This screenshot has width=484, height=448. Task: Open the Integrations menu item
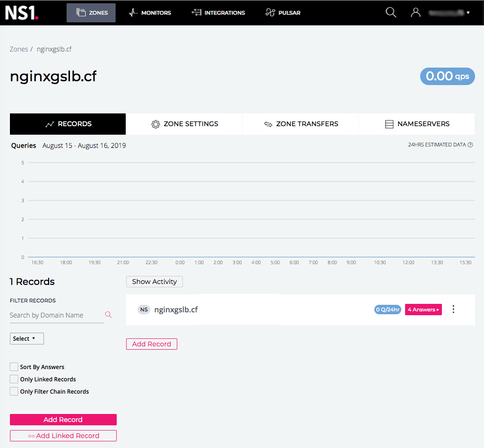(218, 13)
